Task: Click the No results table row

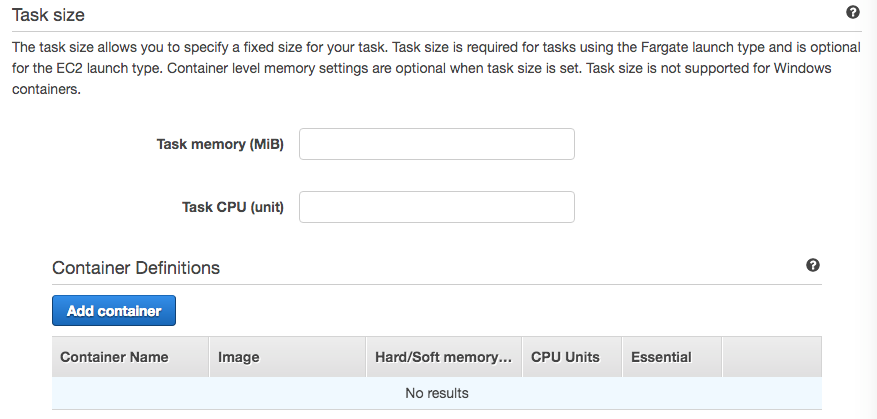Action: (437, 393)
